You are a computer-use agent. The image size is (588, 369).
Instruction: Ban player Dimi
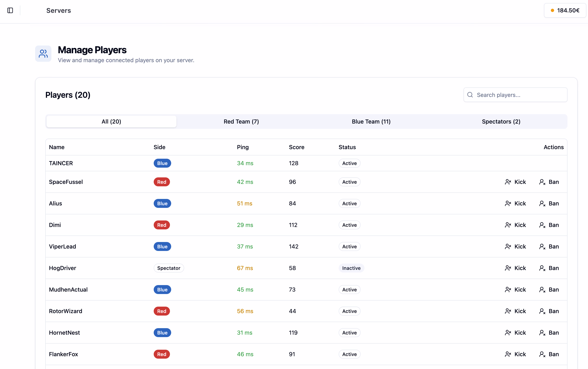point(549,225)
